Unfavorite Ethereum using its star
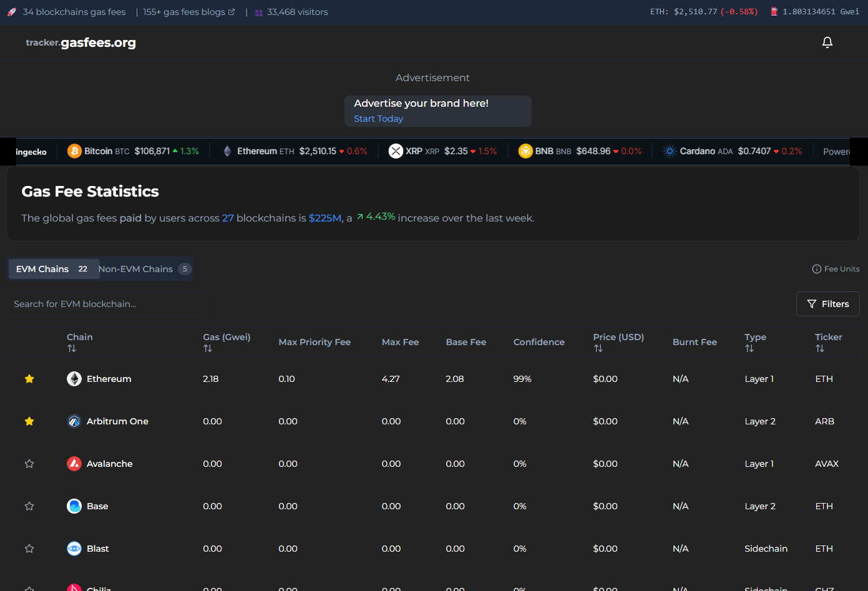Viewport: 868px width, 591px height. 29,379
